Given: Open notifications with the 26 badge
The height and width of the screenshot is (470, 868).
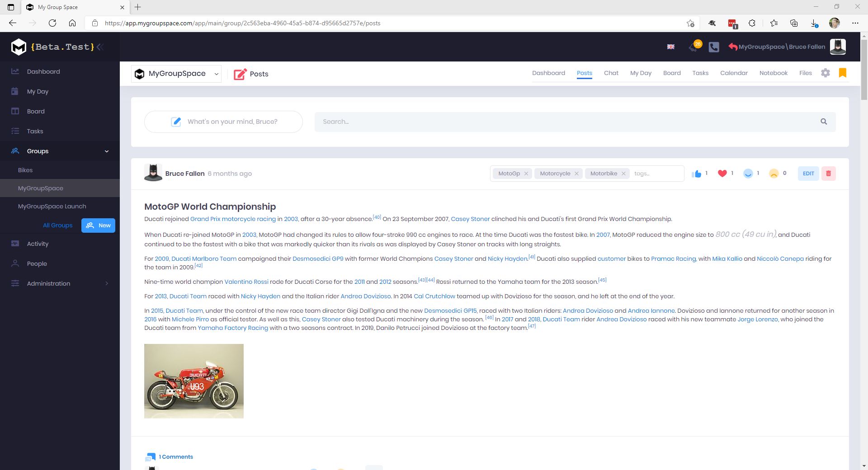Looking at the screenshot, I should pyautogui.click(x=694, y=46).
